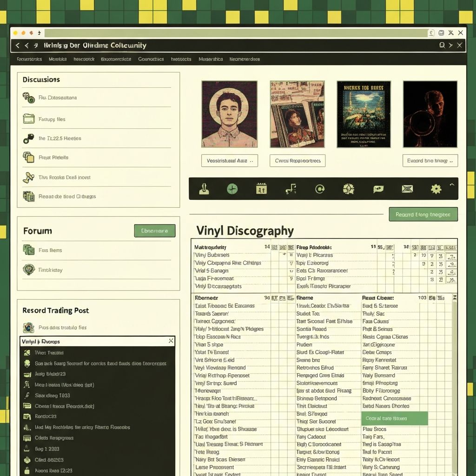Viewport: 476px width, 476px height.
Task: Click green button above Vinyl Discography heading
Action: [423, 214]
